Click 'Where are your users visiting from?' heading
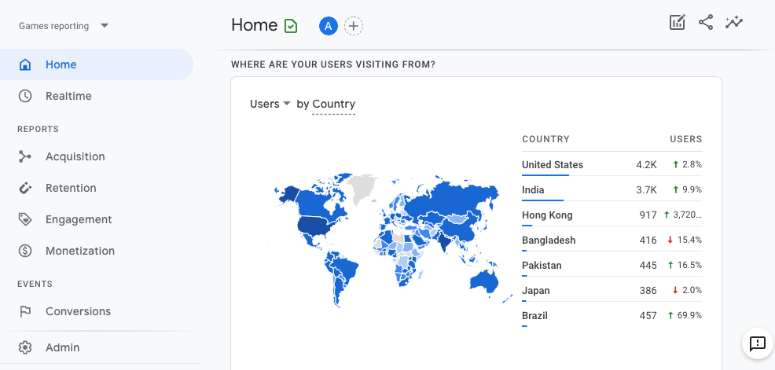The width and height of the screenshot is (775, 370). click(333, 65)
